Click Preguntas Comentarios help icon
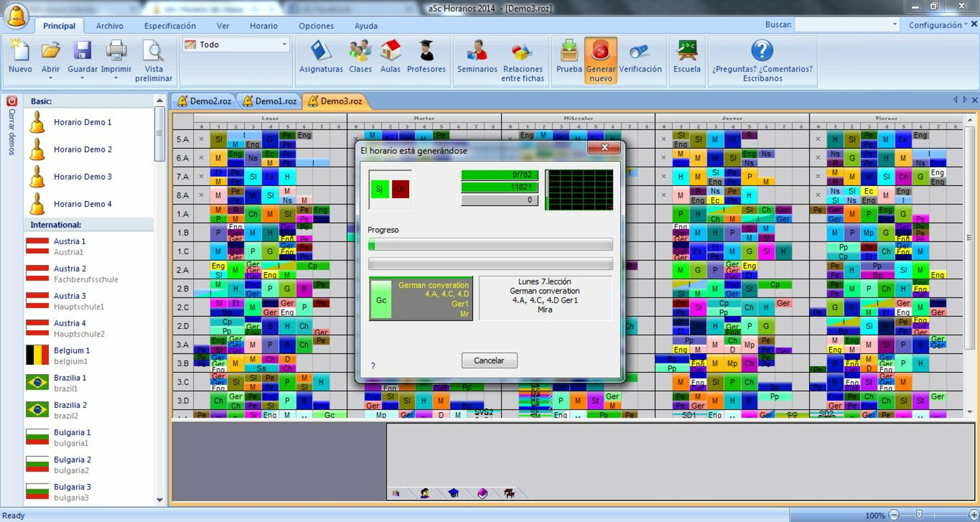The image size is (980, 522). pos(761,51)
